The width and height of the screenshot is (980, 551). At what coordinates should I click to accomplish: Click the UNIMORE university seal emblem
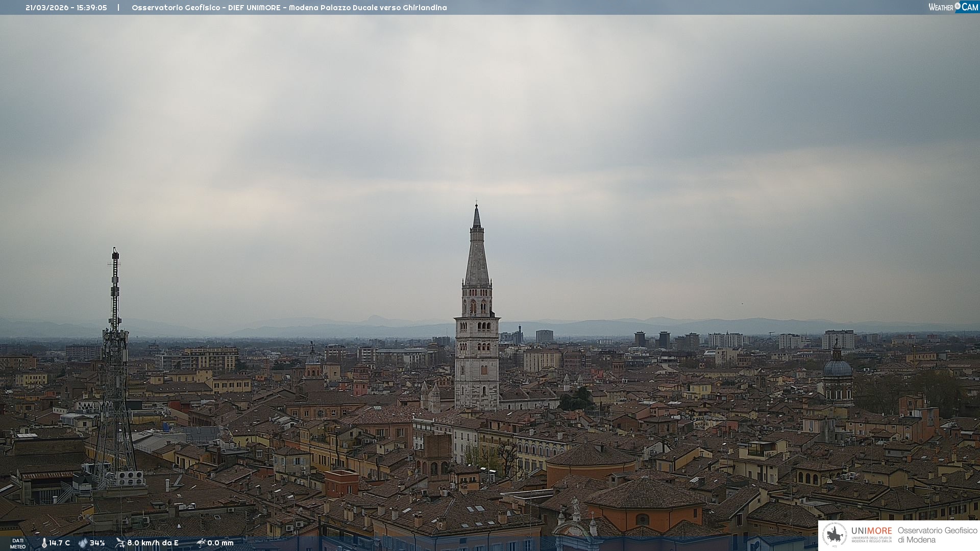tap(835, 535)
